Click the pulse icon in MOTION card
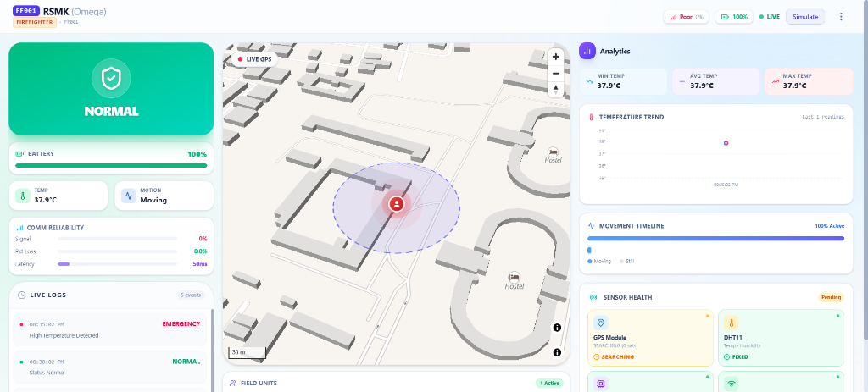 pos(129,196)
